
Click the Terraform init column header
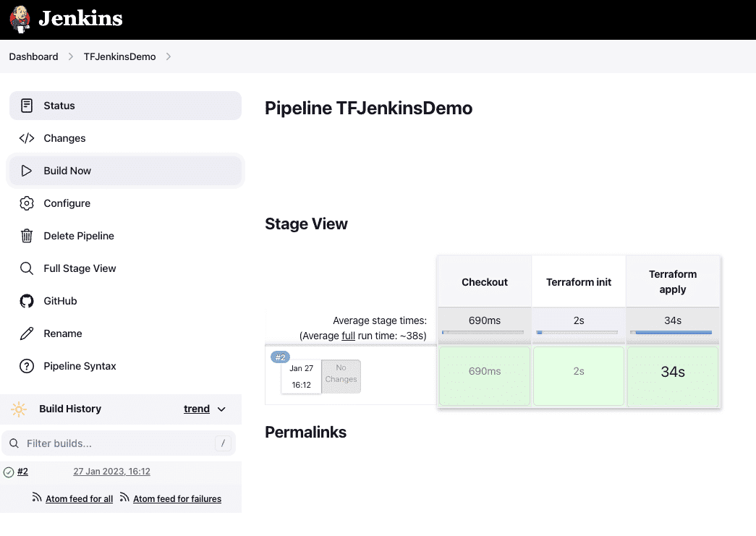(x=579, y=282)
